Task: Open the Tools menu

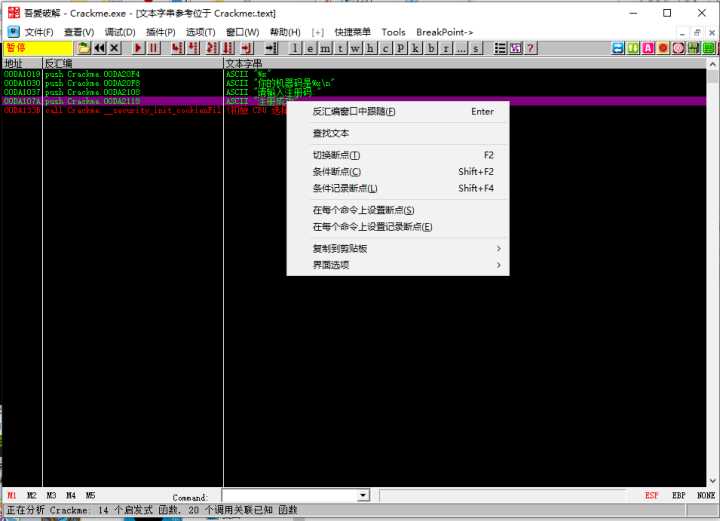Action: point(394,32)
